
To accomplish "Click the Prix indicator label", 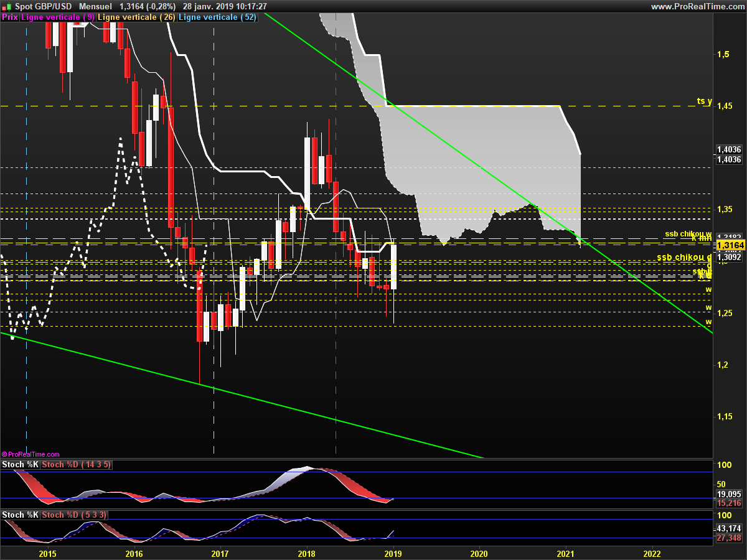I will pos(10,17).
